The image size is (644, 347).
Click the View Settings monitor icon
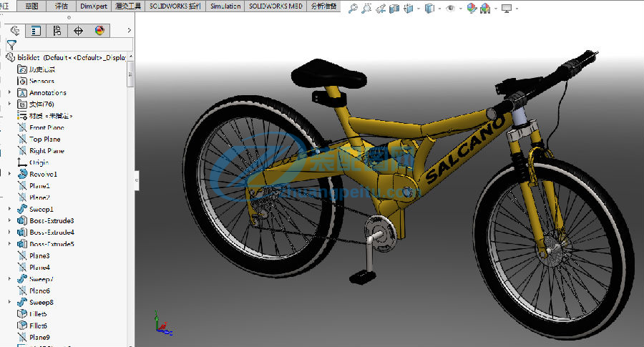coord(507,8)
